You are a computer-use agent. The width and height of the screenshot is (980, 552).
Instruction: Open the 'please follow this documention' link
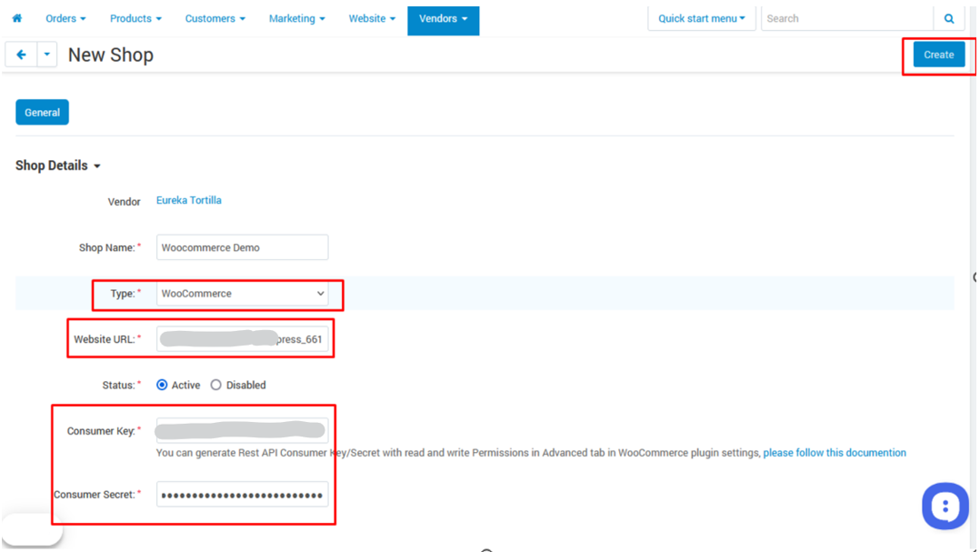click(x=834, y=452)
